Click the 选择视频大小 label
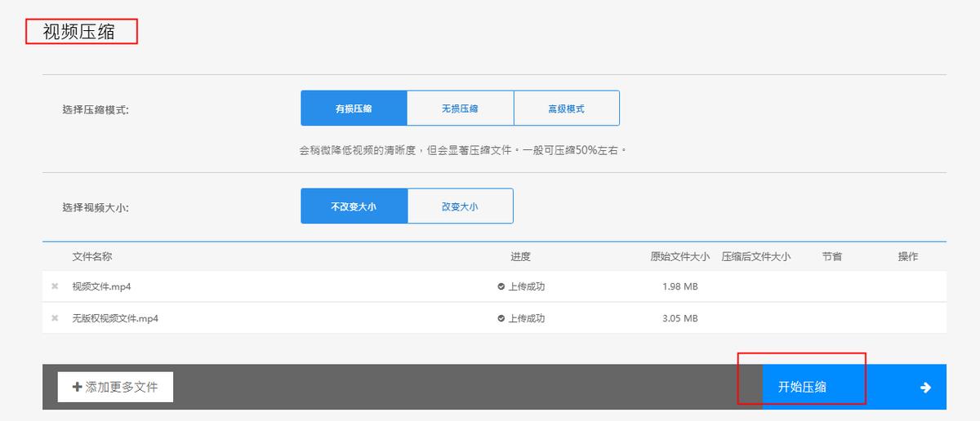This screenshot has height=421, width=980. pyautogui.click(x=96, y=207)
